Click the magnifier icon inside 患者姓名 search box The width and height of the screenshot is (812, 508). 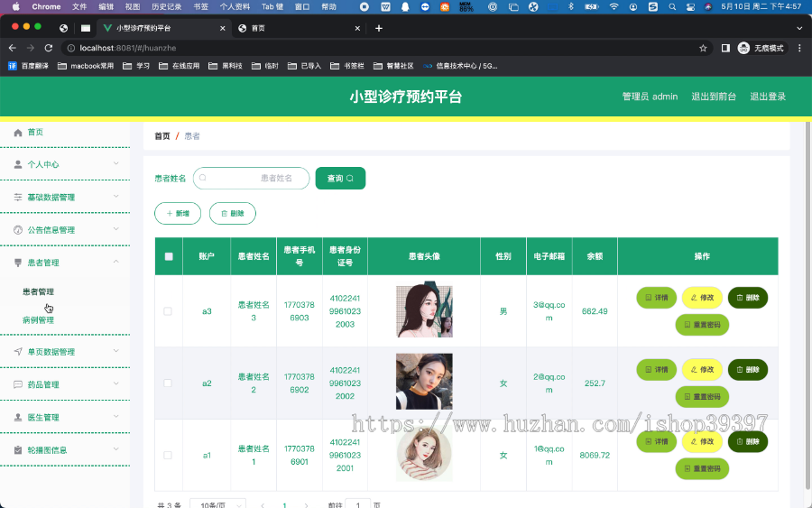click(x=203, y=178)
